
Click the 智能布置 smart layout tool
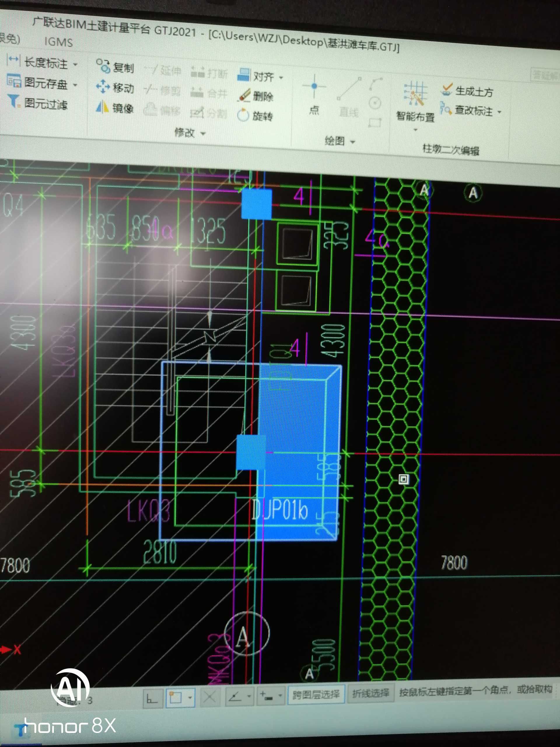pyautogui.click(x=416, y=101)
